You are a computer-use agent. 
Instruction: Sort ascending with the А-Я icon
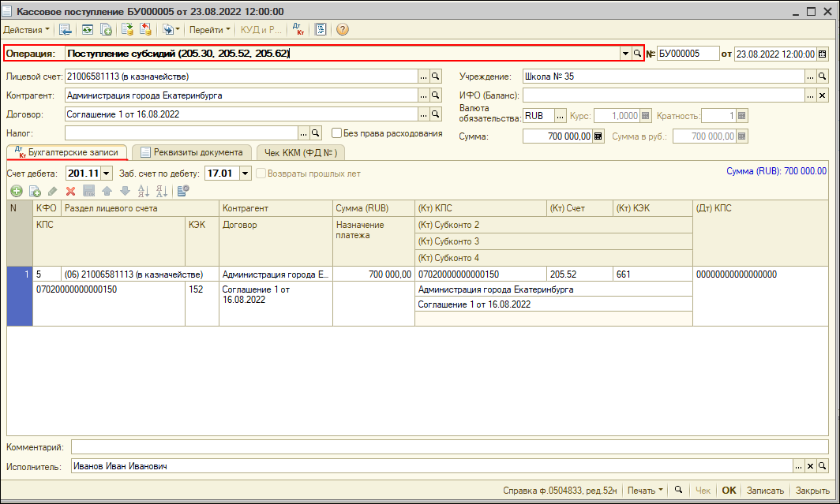(143, 191)
